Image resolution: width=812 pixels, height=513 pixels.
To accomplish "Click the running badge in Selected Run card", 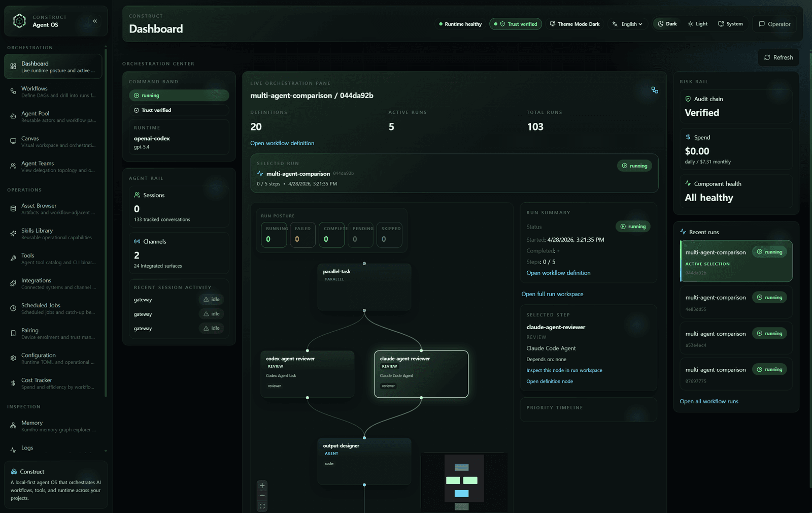I will pos(634,166).
